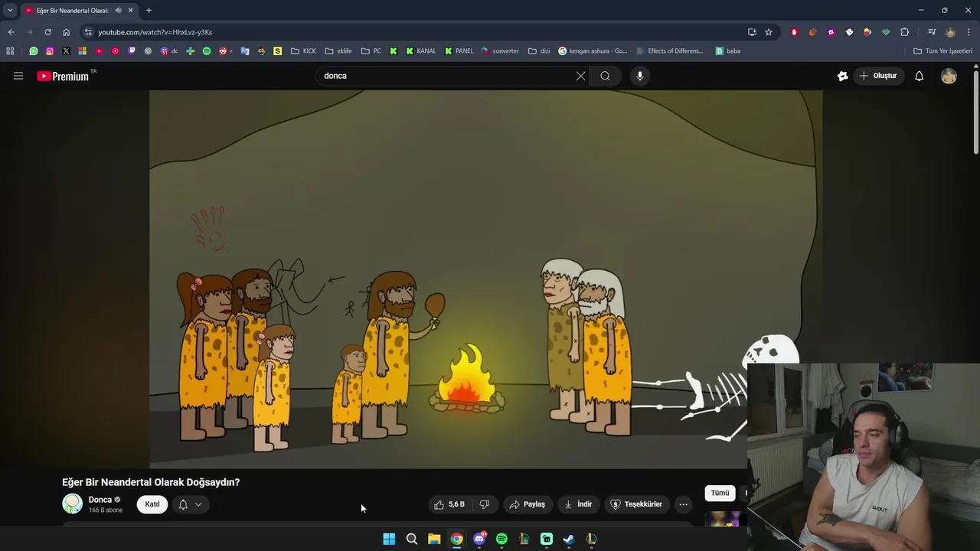This screenshot has height=551, width=980.
Task: Mute the tab via speaker icon
Action: [118, 11]
